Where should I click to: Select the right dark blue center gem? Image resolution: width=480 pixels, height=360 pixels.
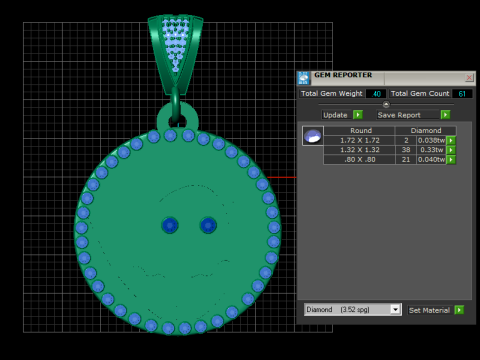click(208, 225)
